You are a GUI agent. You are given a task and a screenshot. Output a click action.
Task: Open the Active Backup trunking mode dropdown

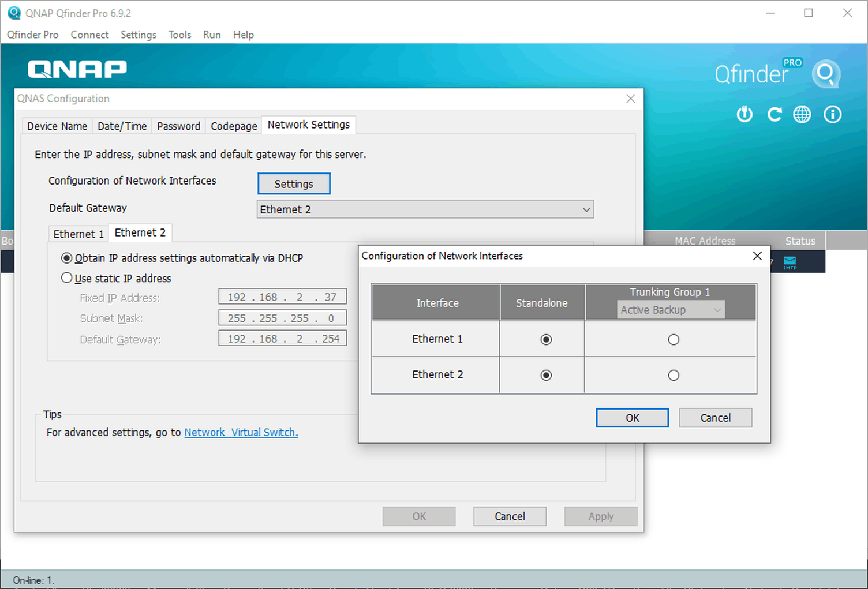pyautogui.click(x=671, y=310)
